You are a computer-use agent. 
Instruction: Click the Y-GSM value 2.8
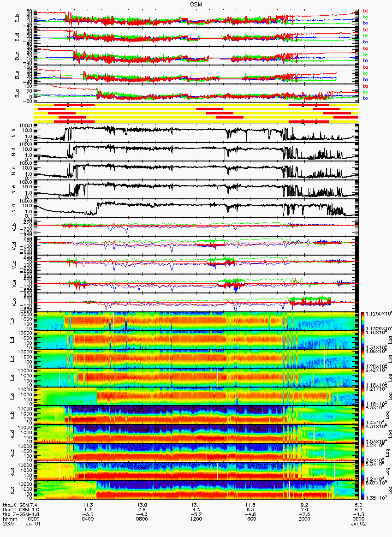coord(142,510)
